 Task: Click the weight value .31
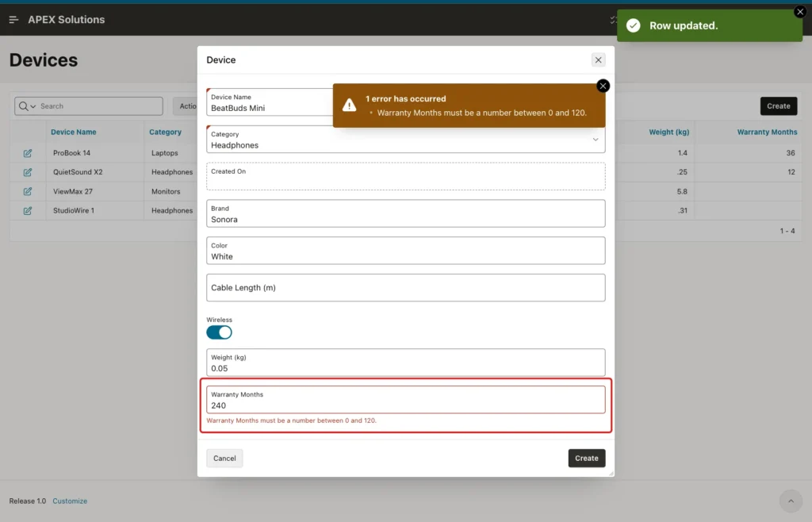click(x=683, y=211)
